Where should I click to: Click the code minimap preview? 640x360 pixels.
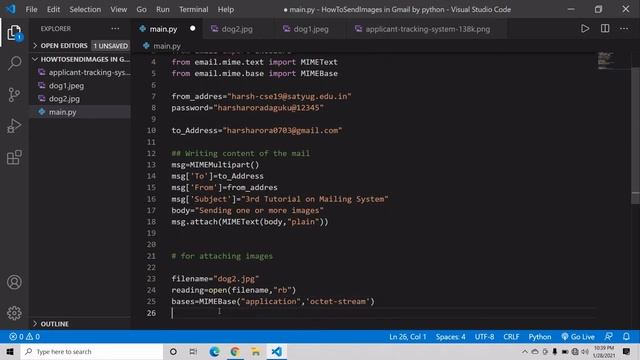click(607, 60)
